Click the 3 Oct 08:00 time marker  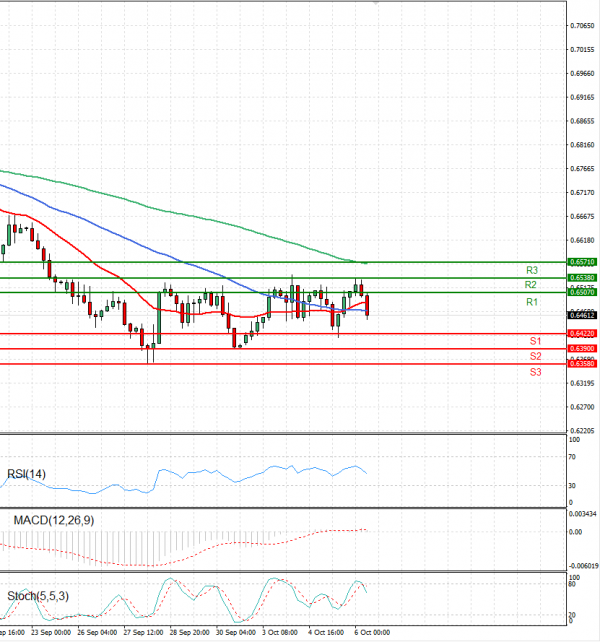(280, 633)
